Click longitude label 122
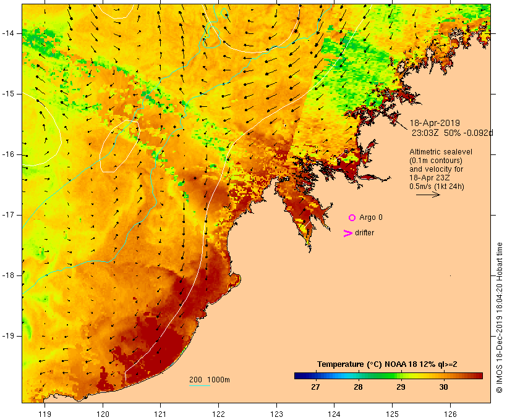Image resolution: width=507 pixels, height=420 pixels. tap(219, 414)
